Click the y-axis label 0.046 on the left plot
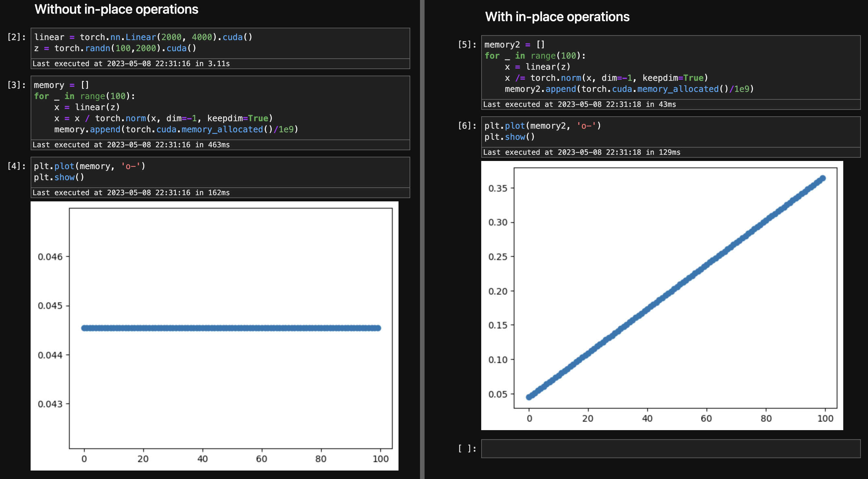 50,257
